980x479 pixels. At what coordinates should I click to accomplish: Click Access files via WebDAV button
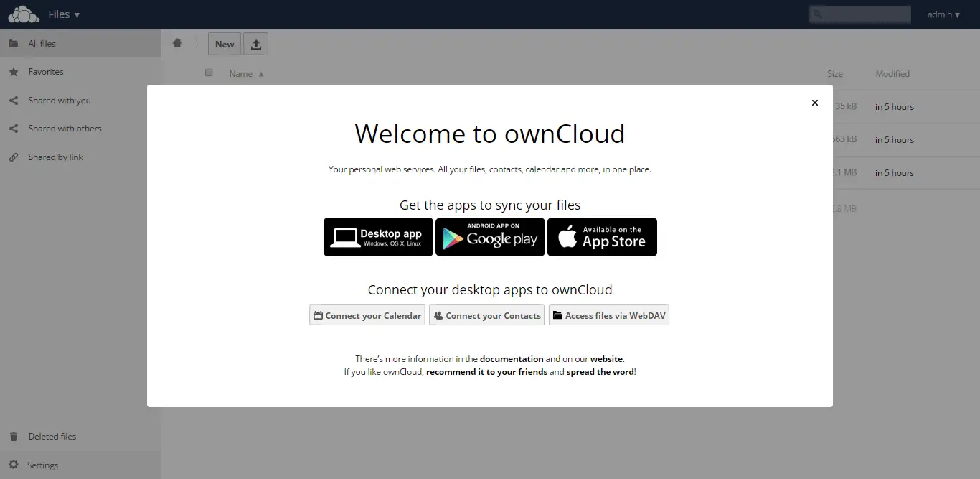pos(608,315)
